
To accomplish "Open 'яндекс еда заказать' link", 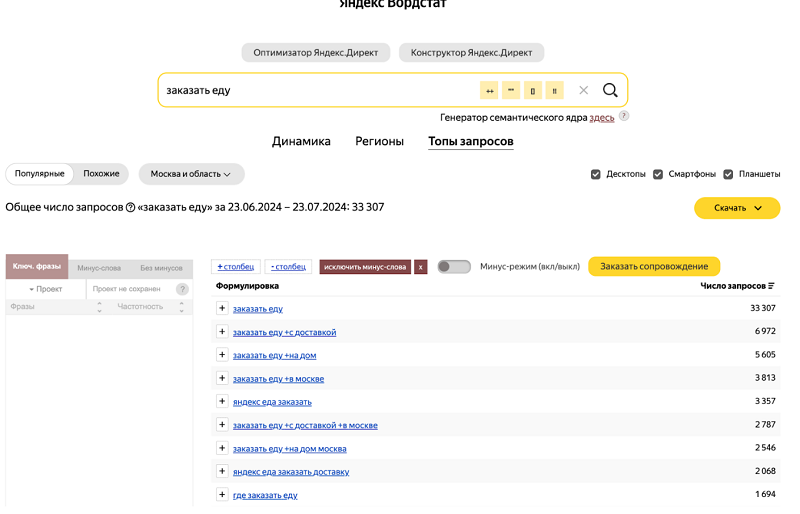I will [x=272, y=402].
